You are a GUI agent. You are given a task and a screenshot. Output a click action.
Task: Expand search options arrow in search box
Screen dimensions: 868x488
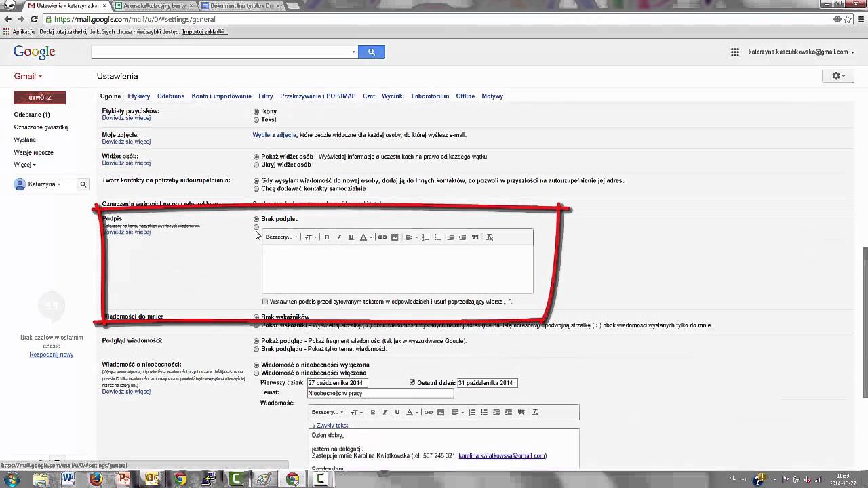coord(353,52)
